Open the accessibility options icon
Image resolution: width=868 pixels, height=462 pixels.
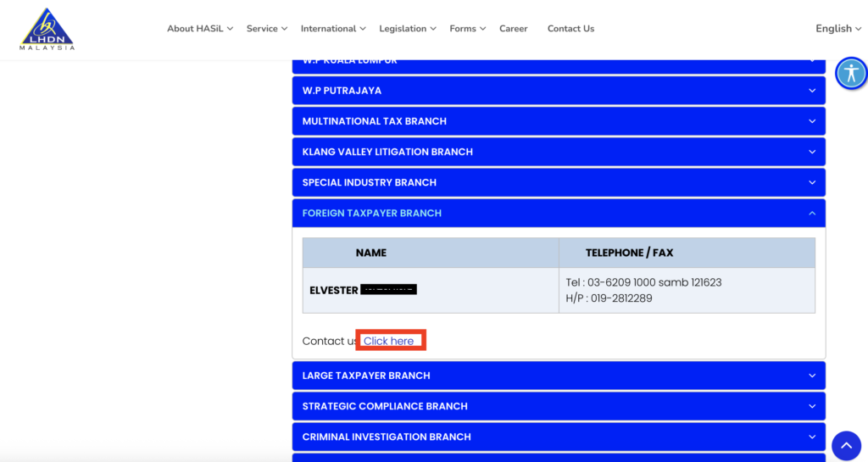point(850,74)
